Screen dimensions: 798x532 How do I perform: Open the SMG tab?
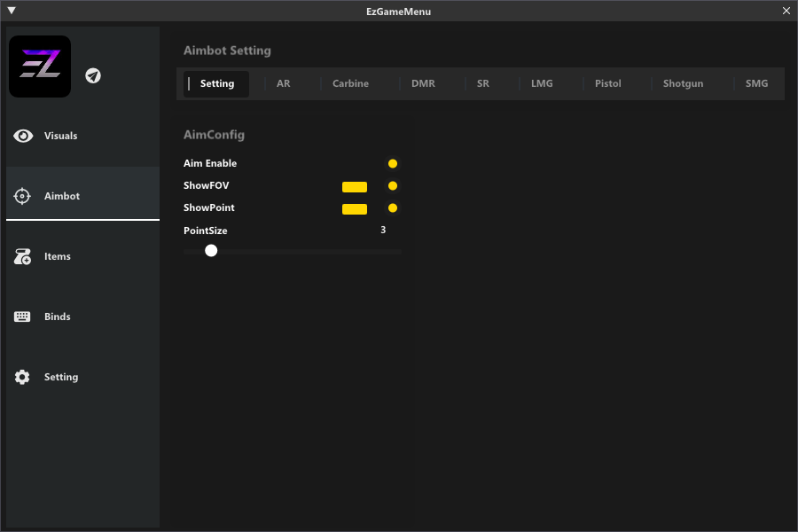coord(757,83)
